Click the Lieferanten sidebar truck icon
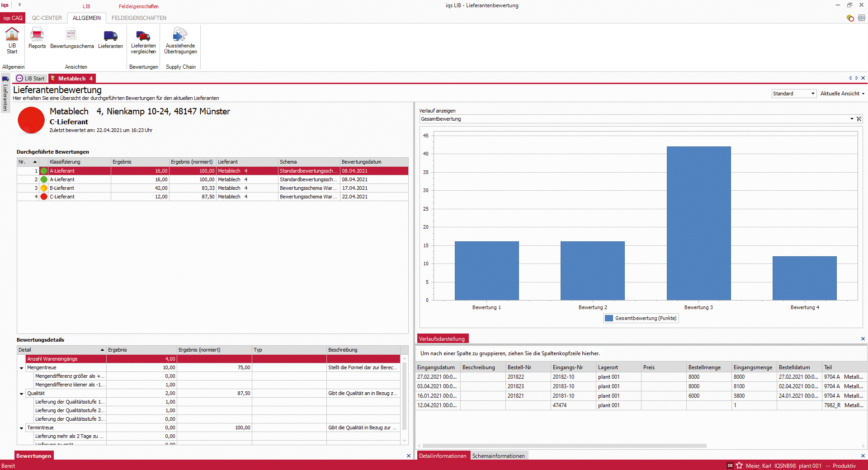 pos(5,79)
